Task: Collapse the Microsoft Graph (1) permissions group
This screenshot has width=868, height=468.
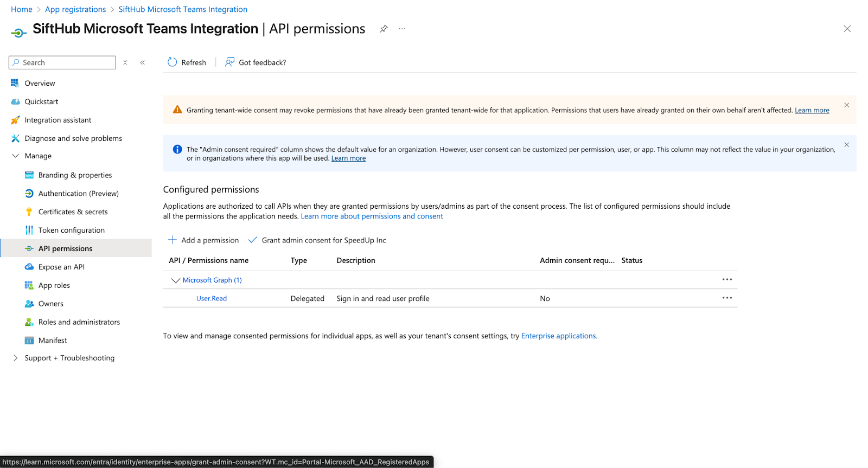Action: [x=175, y=280]
